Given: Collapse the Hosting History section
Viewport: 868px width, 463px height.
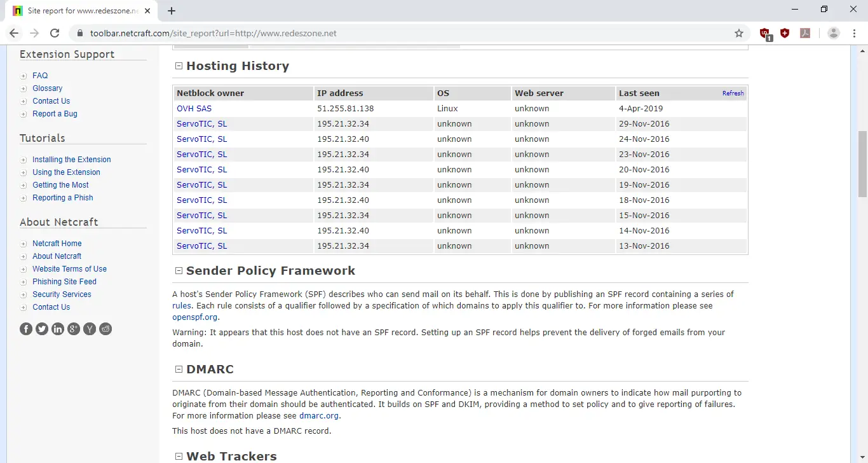Looking at the screenshot, I should coord(179,66).
